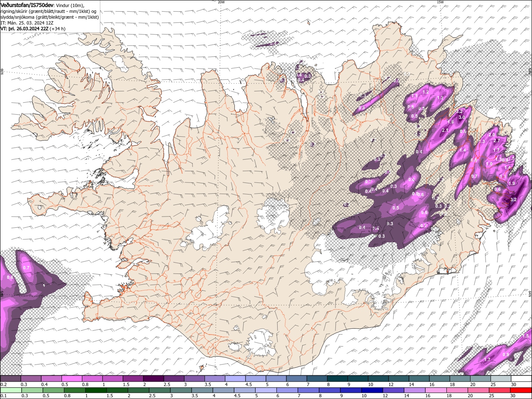532x399 pixels.
Task: Click the '1.5' value near the southeast map edge
Action: pos(525,336)
